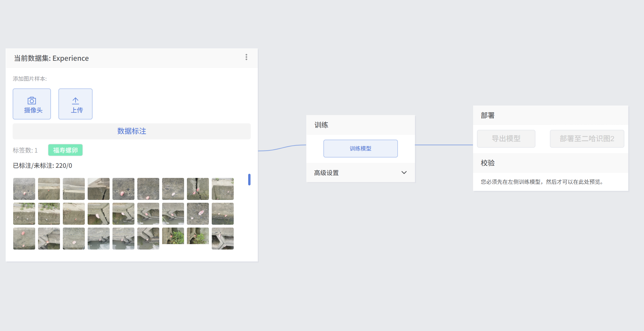Image resolution: width=644 pixels, height=331 pixels.
Task: Select the green 福寿螺卵 label tag
Action: (x=65, y=150)
